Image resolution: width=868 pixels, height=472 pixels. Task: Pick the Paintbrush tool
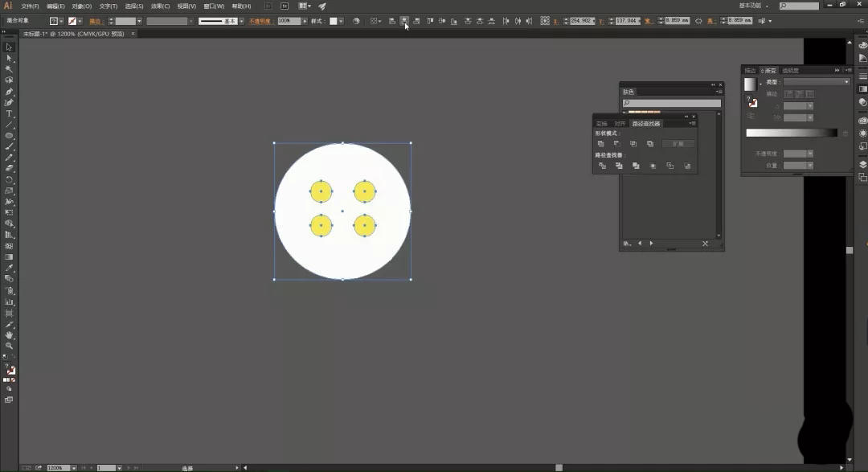pos(9,147)
